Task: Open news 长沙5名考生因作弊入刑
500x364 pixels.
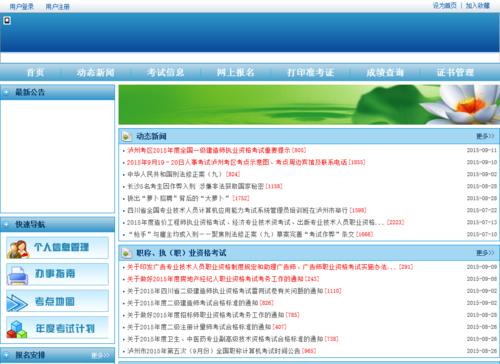Action: click(x=196, y=186)
